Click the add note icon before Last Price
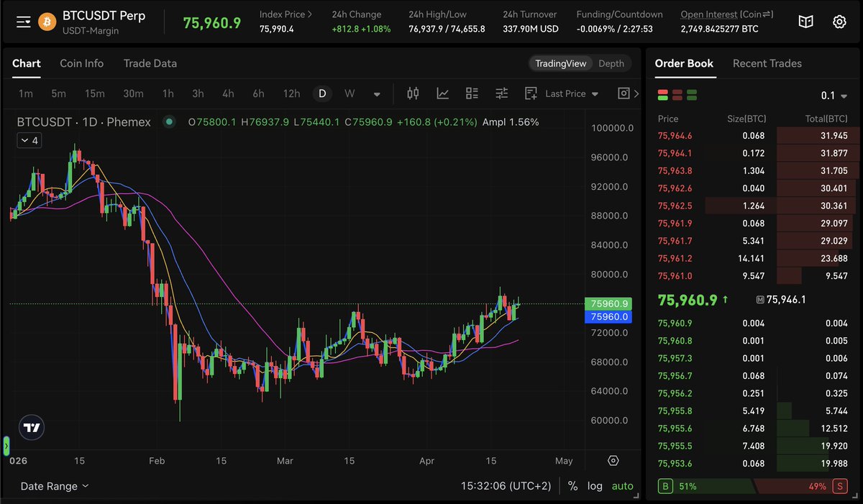Image resolution: width=863 pixels, height=504 pixels. point(531,93)
